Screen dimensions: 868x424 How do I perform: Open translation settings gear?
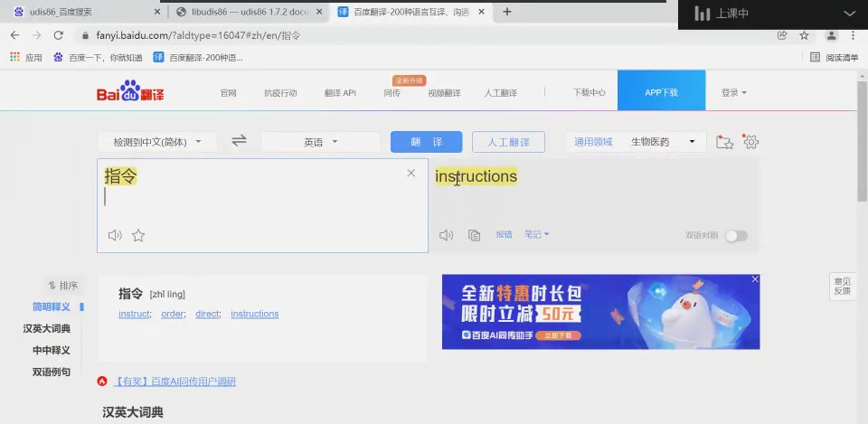coord(750,142)
